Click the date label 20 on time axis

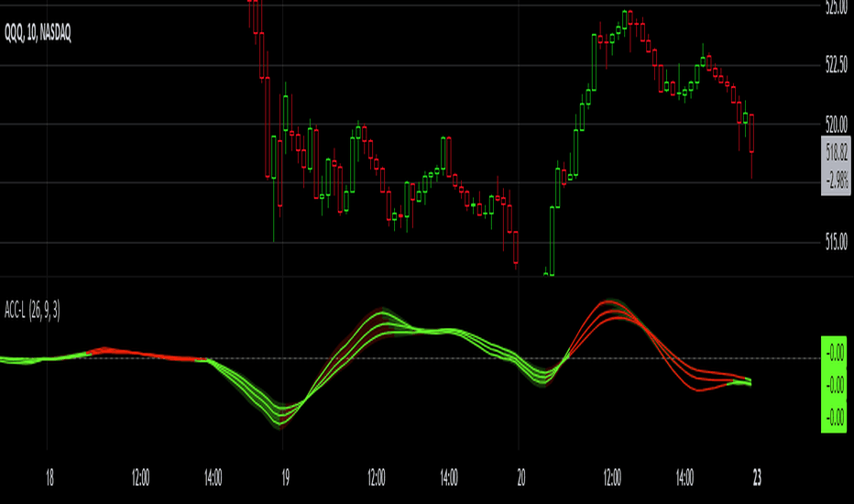[x=521, y=477]
